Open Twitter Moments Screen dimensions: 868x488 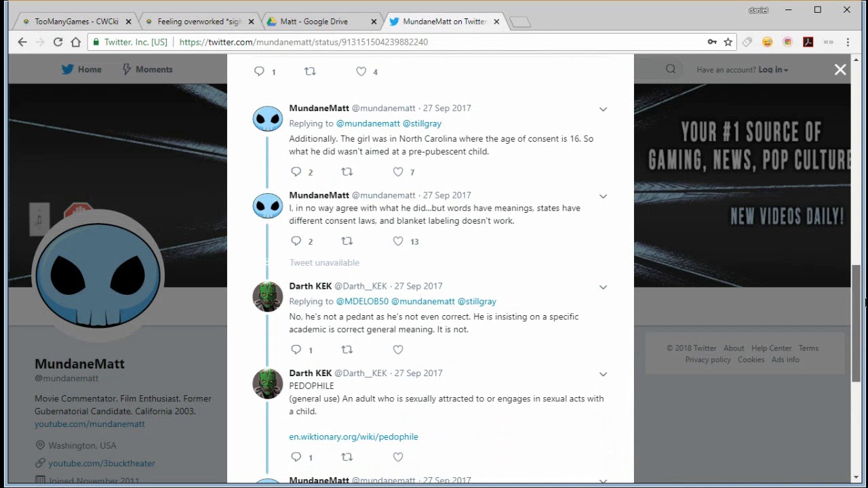pos(147,69)
